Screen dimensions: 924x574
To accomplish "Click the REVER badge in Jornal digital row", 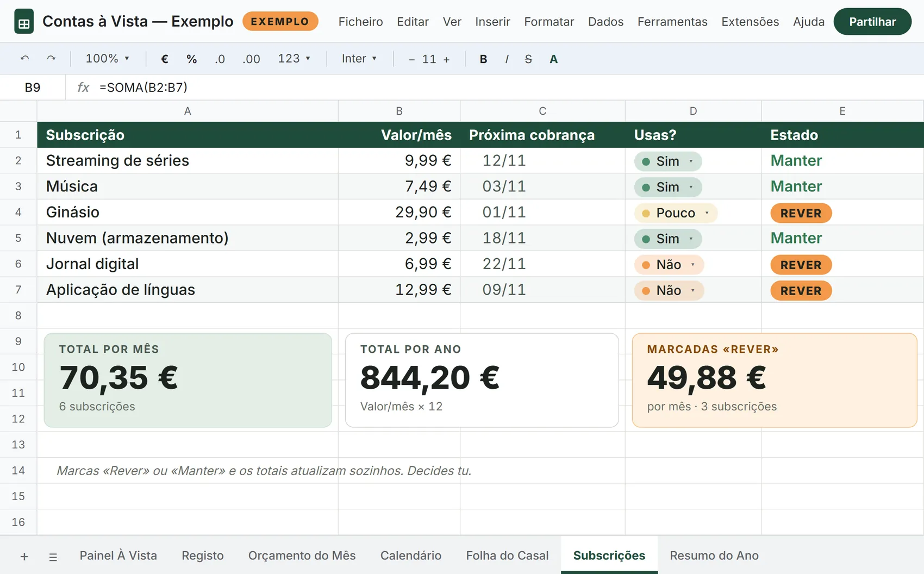I will (801, 265).
